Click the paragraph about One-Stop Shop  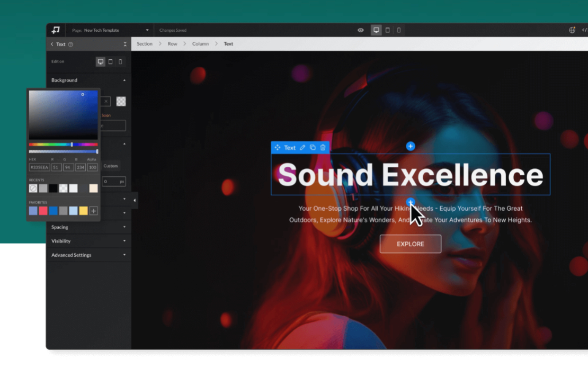tap(411, 214)
